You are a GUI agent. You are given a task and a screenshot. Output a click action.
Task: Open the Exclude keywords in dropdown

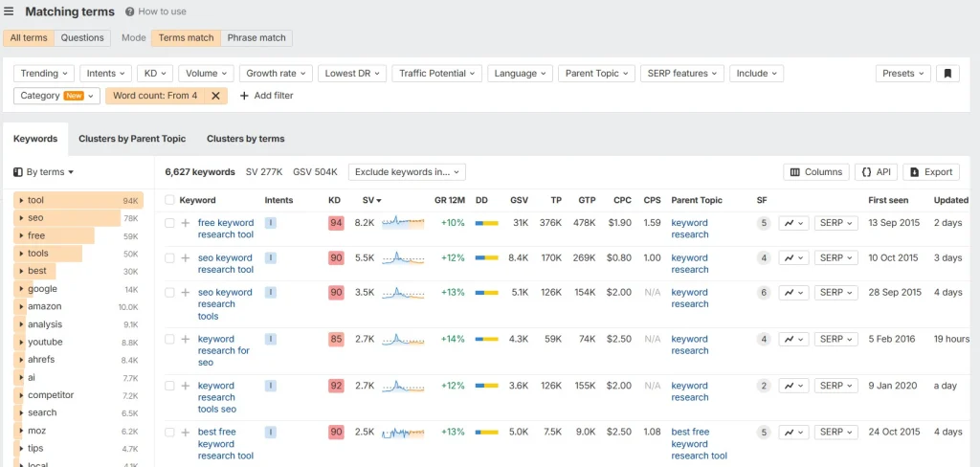point(407,172)
